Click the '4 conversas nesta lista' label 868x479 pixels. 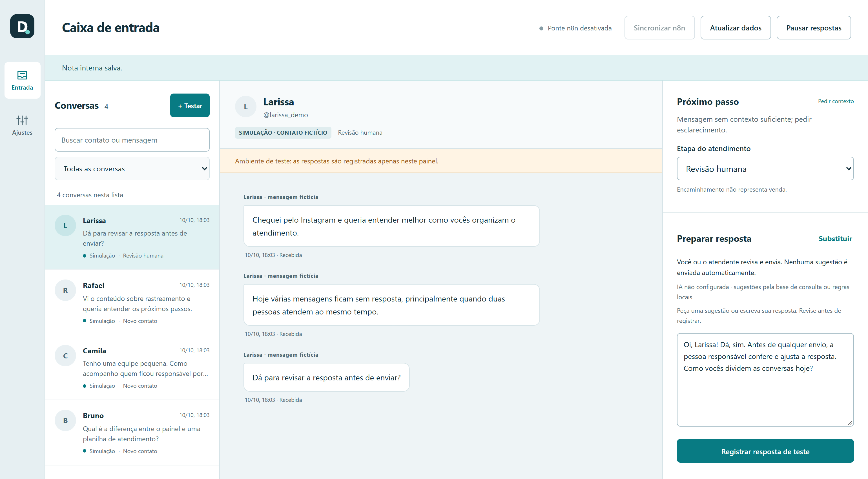(x=90, y=195)
